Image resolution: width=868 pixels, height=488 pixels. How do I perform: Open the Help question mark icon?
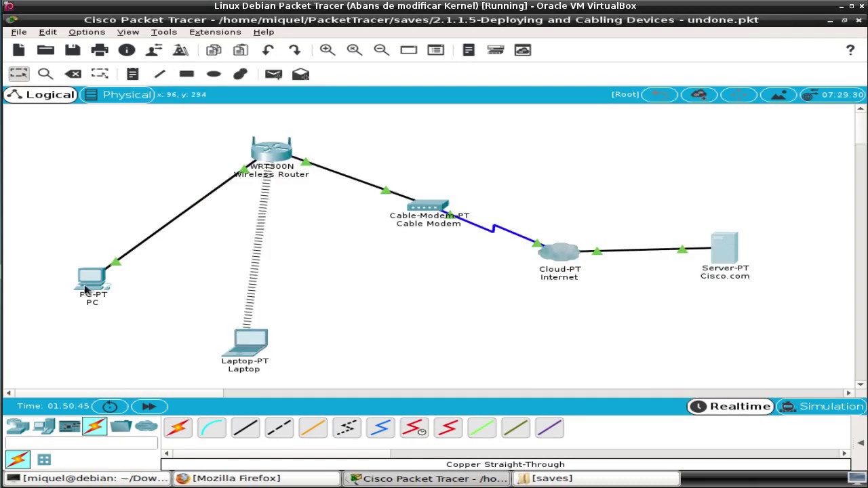click(850, 50)
